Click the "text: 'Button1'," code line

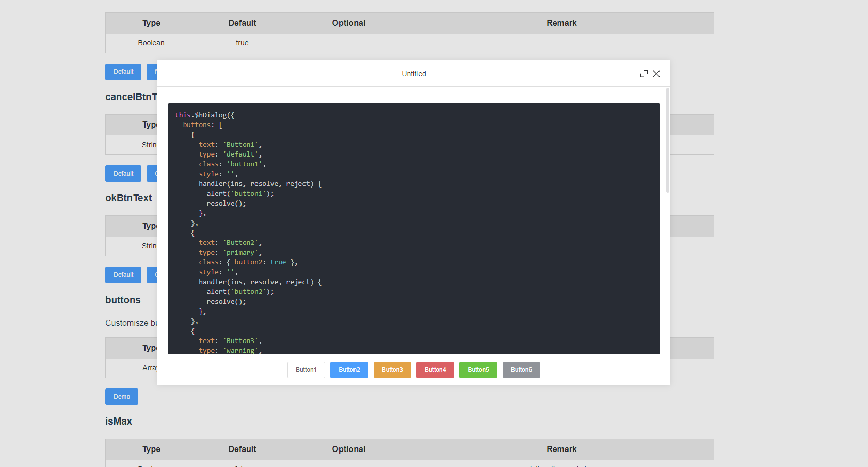(x=230, y=145)
